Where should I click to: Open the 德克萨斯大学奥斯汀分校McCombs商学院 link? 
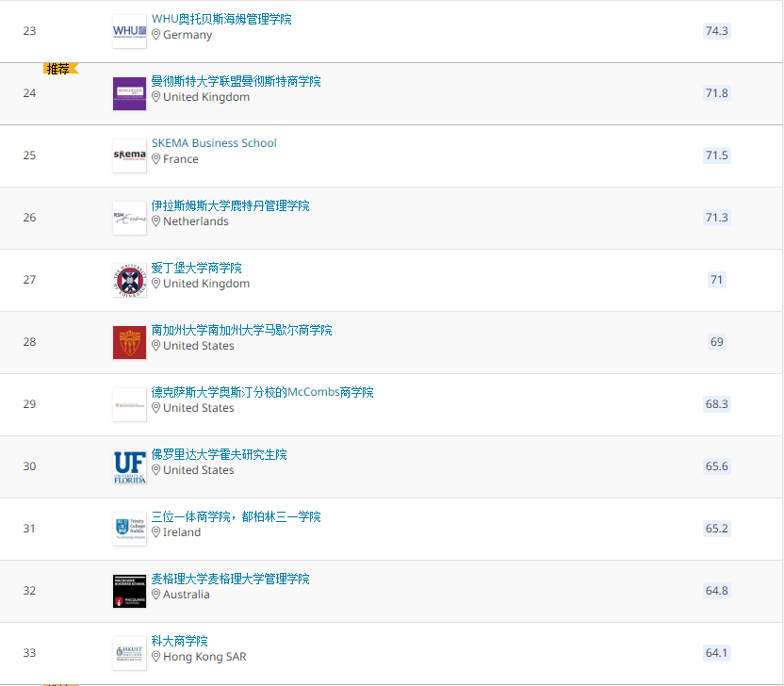click(263, 392)
